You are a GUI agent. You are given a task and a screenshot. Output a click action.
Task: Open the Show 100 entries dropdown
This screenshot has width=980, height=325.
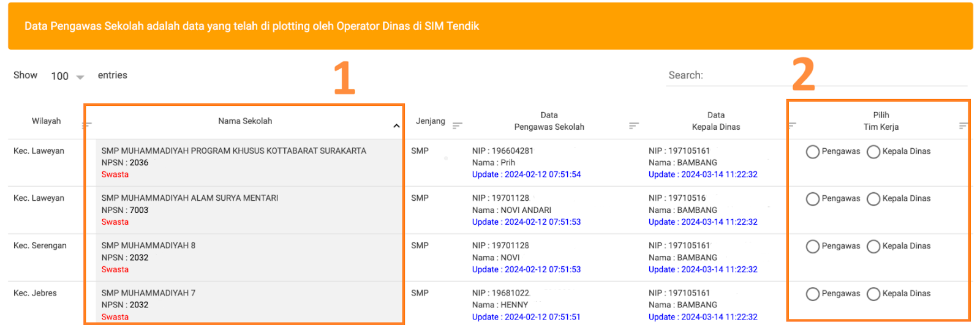tap(67, 76)
